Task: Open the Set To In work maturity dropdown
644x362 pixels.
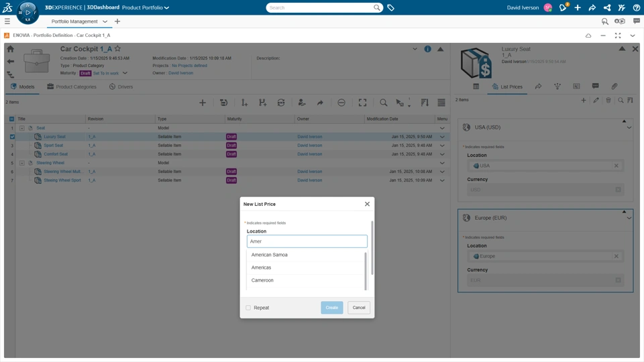Action: pyautogui.click(x=125, y=73)
